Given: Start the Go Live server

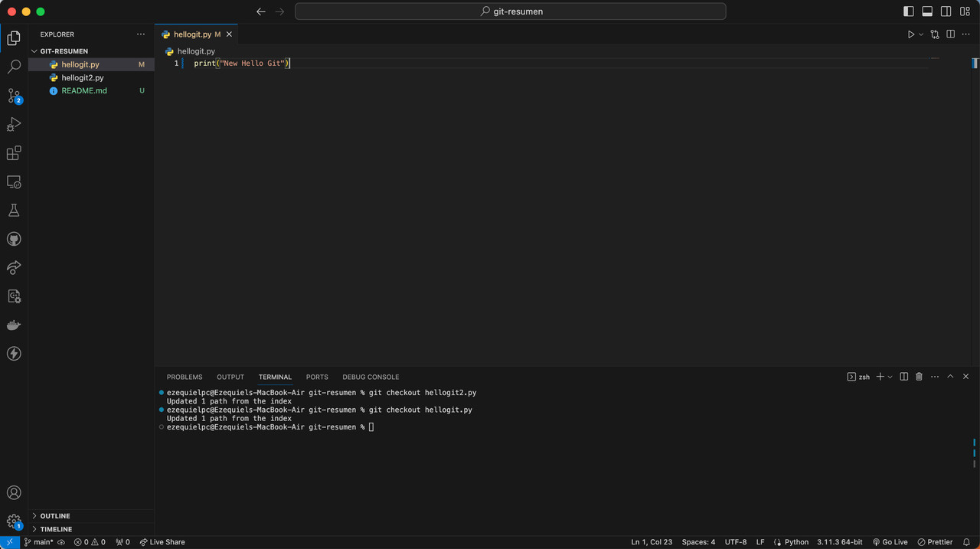Looking at the screenshot, I should [890, 542].
